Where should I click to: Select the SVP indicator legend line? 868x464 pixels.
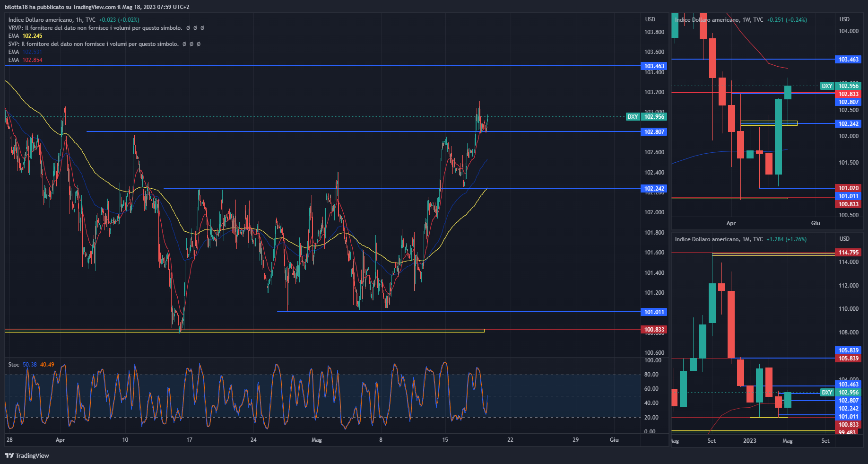(x=104, y=44)
